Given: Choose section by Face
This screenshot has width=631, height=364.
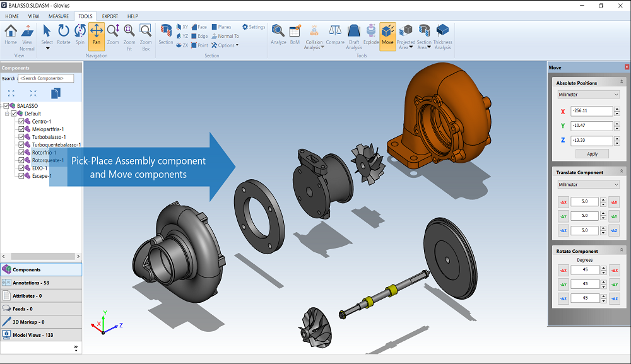Looking at the screenshot, I should pos(199,27).
